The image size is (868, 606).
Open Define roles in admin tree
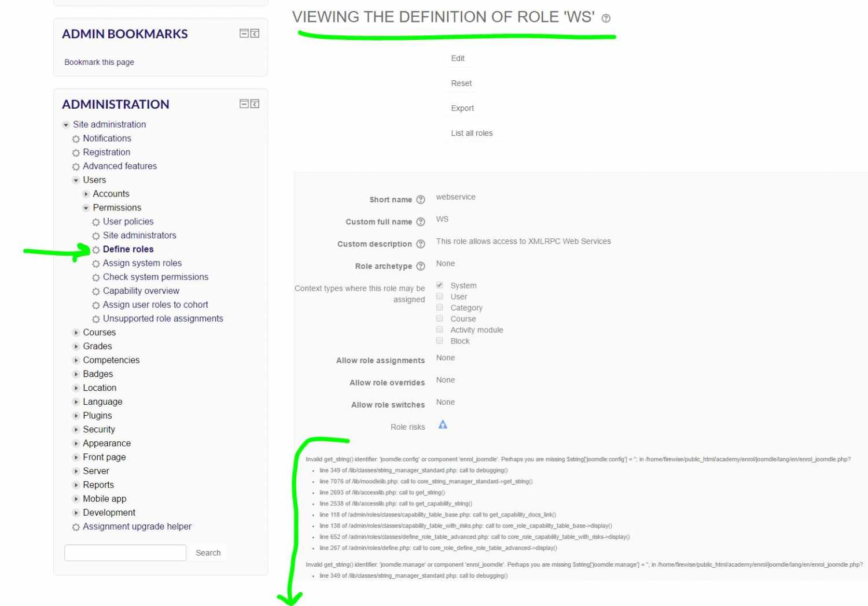[x=128, y=249]
